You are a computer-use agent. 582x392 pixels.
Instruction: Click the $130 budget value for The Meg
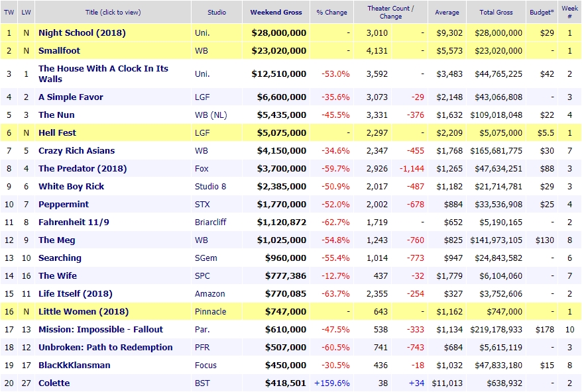pos(544,240)
